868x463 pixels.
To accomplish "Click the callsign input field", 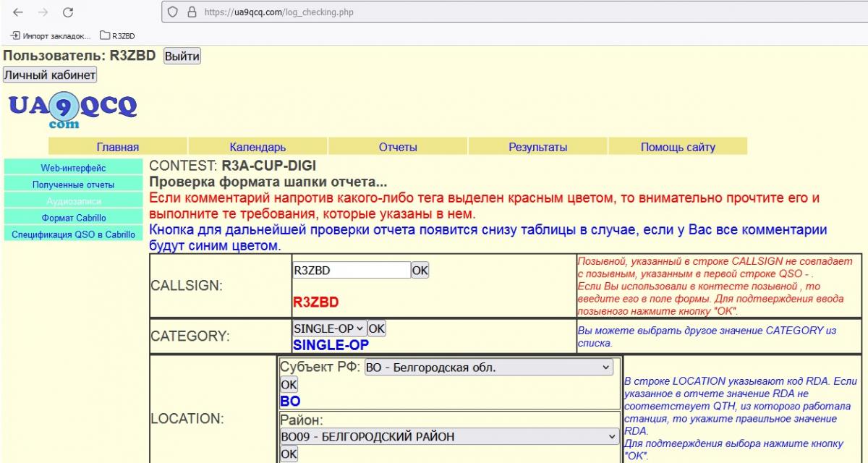I will 351,271.
